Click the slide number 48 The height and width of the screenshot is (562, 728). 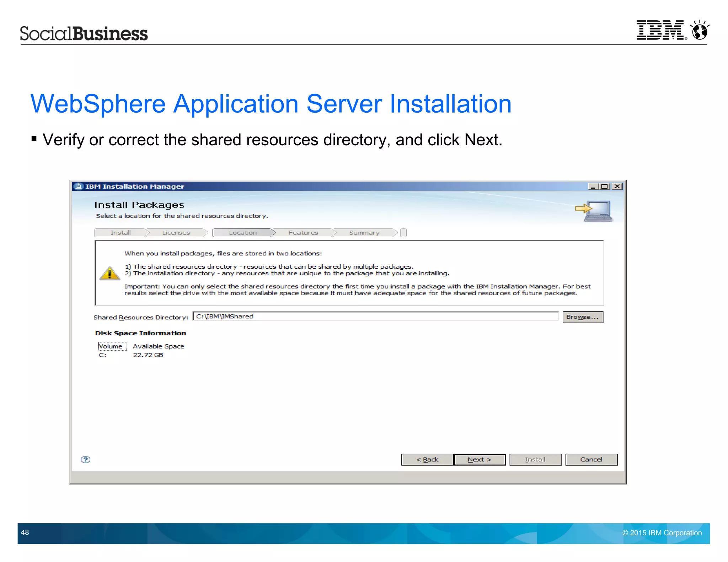coord(25,532)
